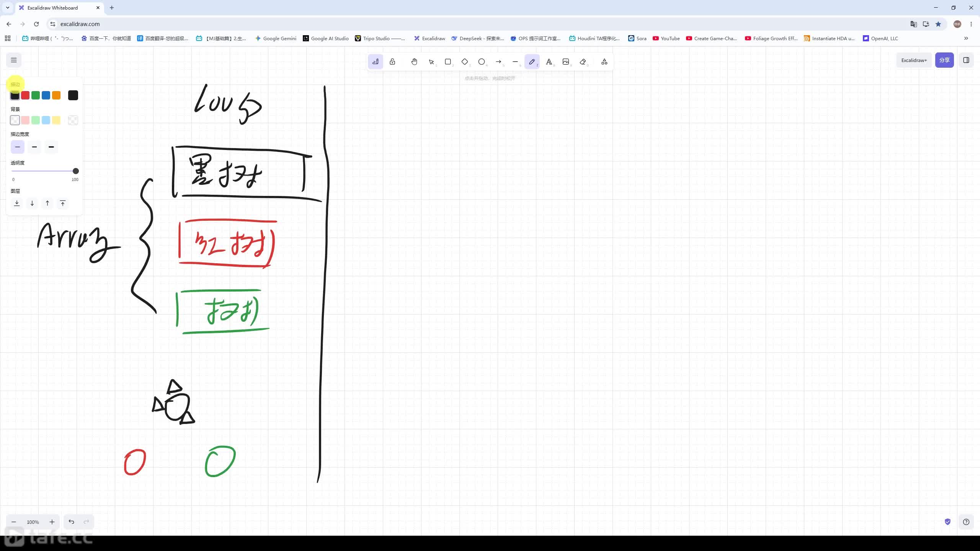Click the encryption shield icon
Viewport: 980px width, 551px height.
[x=947, y=522]
